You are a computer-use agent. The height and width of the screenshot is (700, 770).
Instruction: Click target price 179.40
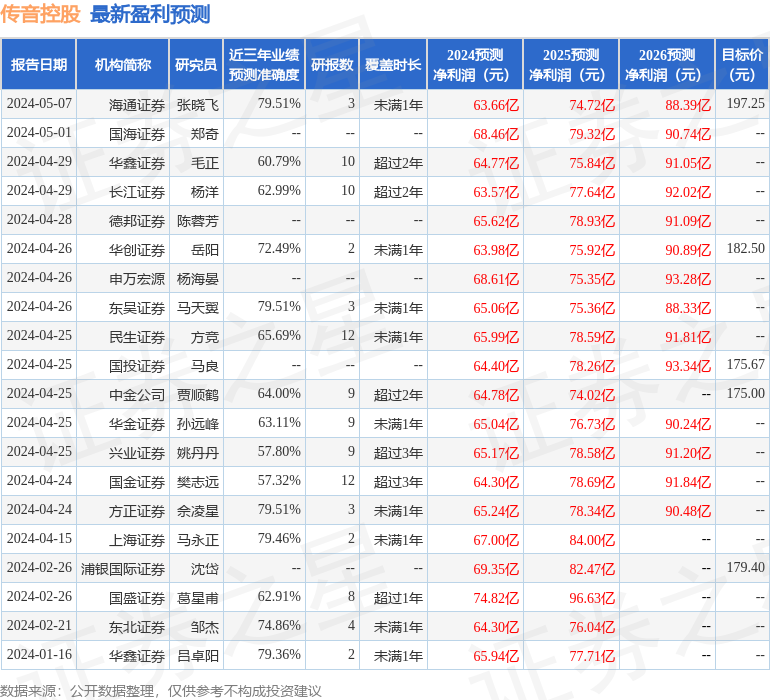pyautogui.click(x=745, y=567)
